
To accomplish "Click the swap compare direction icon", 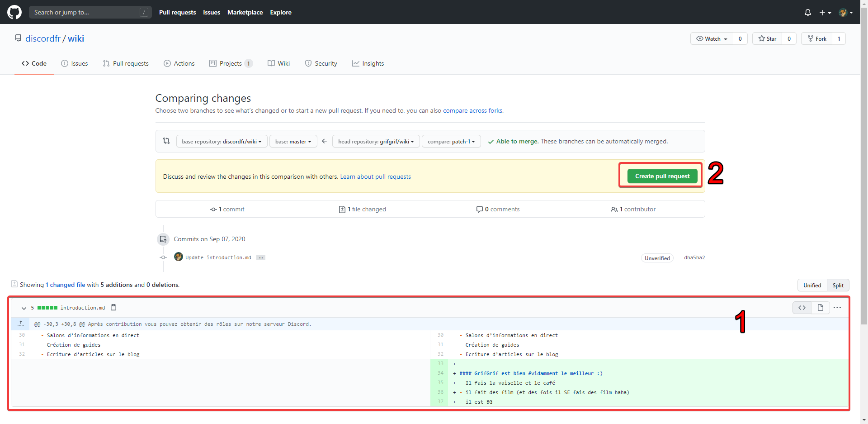I will coord(166,141).
